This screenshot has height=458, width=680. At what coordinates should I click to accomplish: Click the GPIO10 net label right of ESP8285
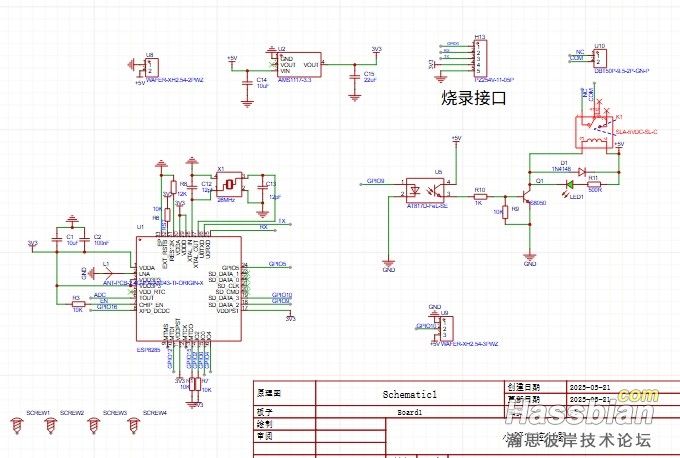click(282, 295)
